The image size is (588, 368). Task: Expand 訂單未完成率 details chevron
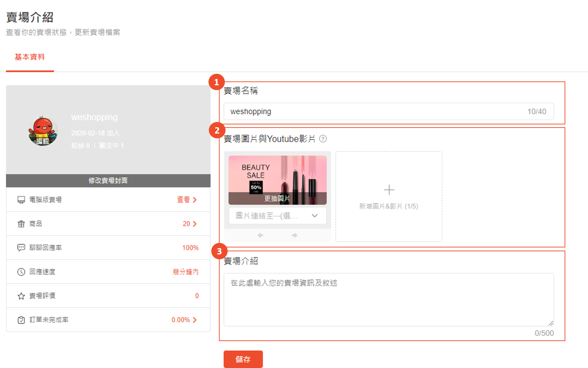pyautogui.click(x=195, y=320)
